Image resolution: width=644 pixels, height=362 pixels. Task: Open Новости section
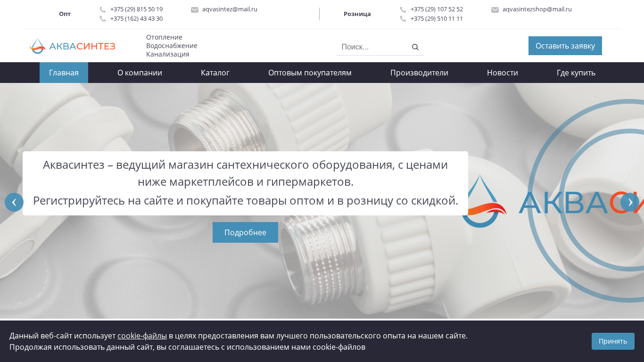pos(503,73)
